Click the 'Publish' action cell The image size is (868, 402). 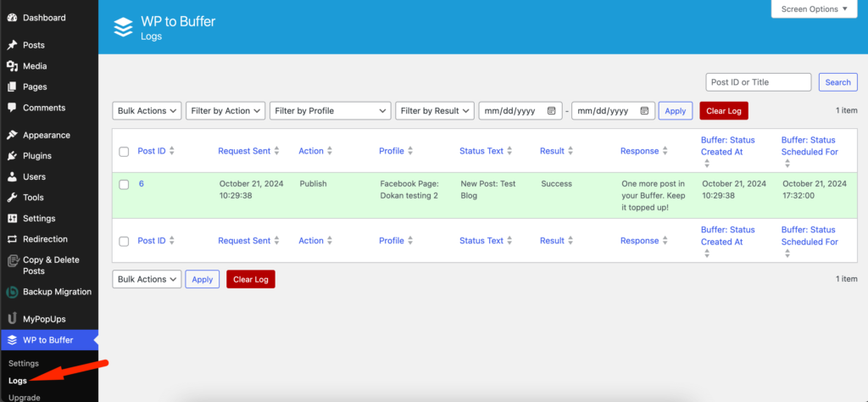point(314,183)
